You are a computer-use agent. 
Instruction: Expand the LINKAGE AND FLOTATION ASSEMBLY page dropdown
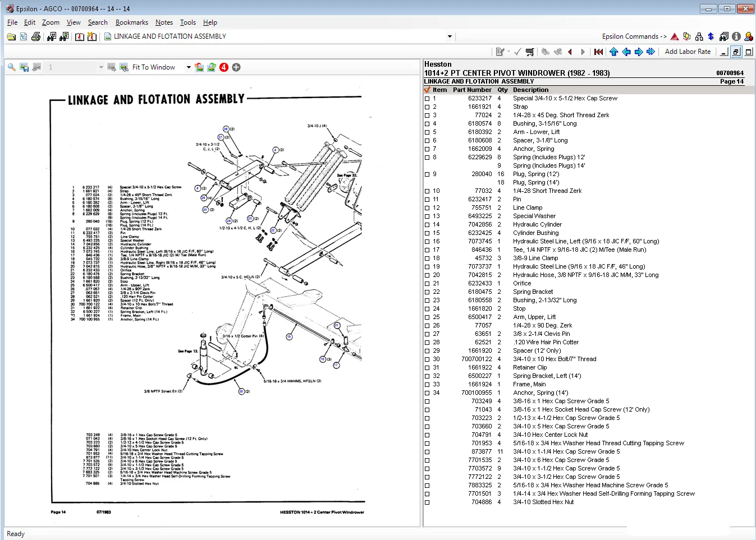(450, 36)
